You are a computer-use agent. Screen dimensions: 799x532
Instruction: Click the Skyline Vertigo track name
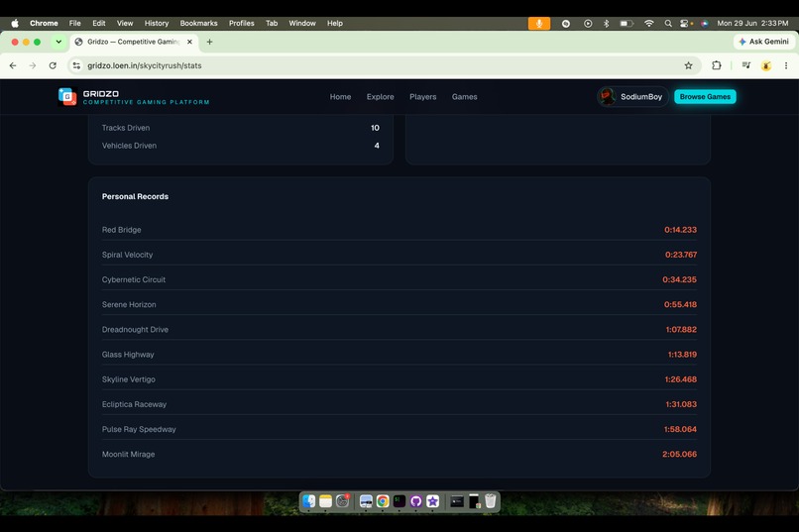pos(129,379)
